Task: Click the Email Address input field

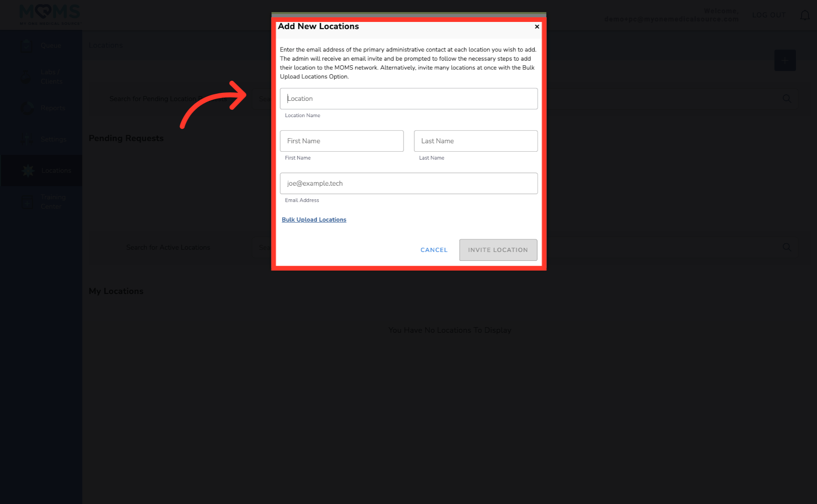Action: (x=408, y=183)
